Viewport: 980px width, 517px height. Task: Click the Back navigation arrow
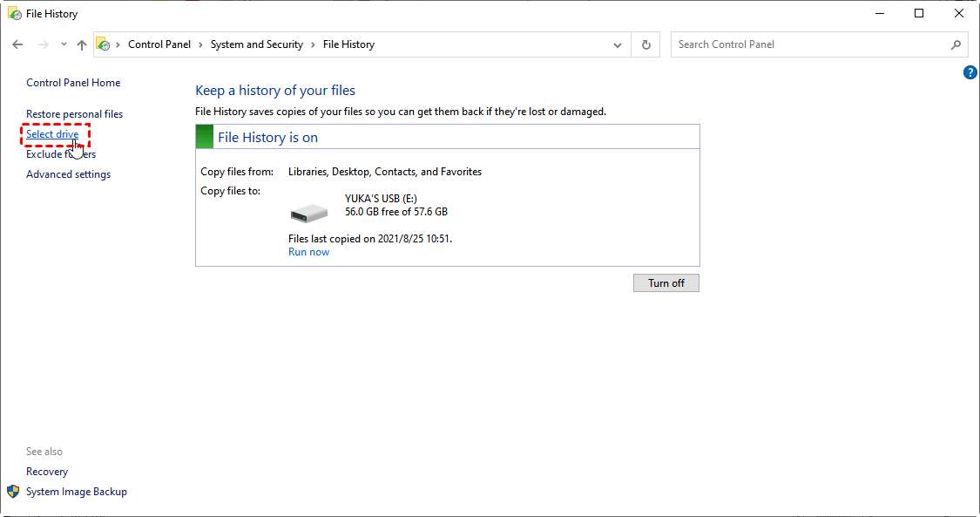17,44
